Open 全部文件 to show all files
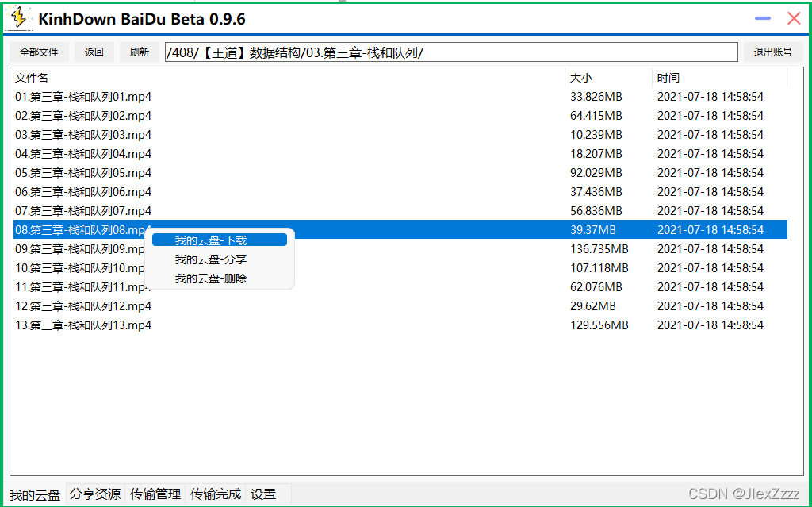Image resolution: width=812 pixels, height=507 pixels. [39, 52]
